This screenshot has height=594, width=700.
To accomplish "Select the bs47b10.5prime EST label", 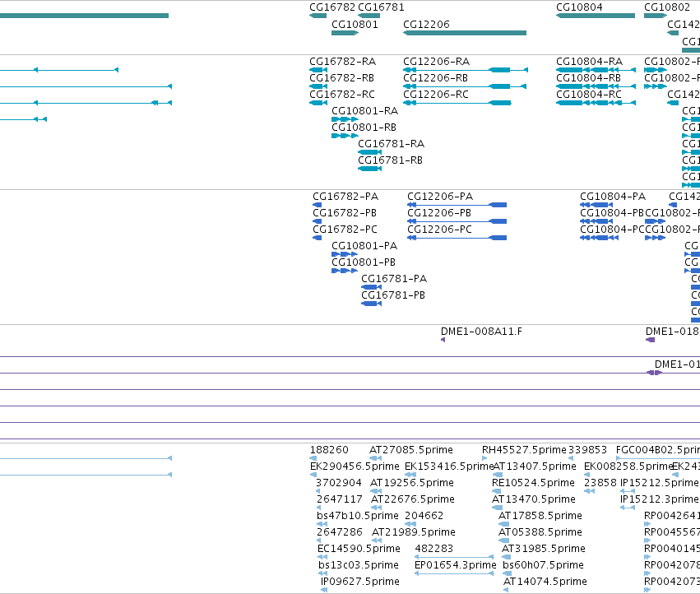I will pos(358,515).
